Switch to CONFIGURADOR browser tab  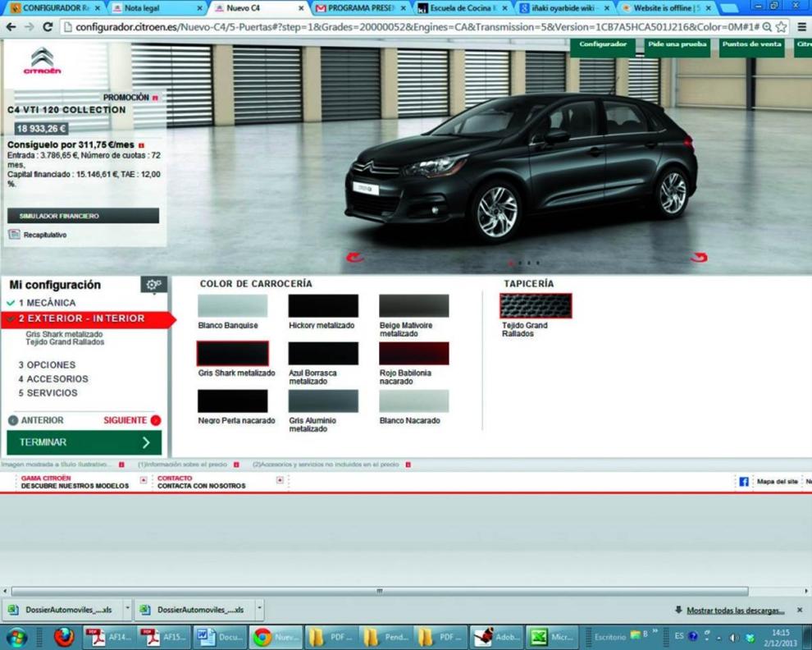(55, 8)
